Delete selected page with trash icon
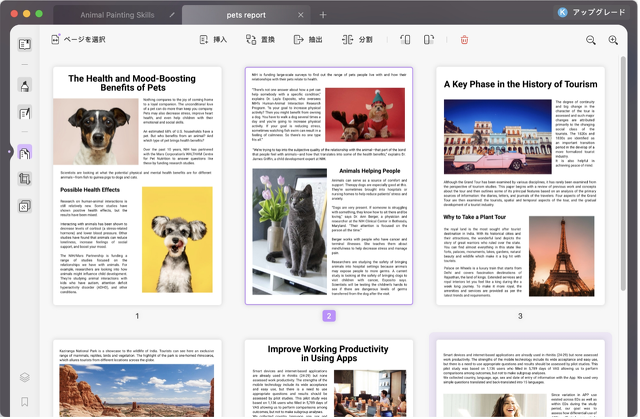This screenshot has width=640, height=419. pyautogui.click(x=463, y=40)
